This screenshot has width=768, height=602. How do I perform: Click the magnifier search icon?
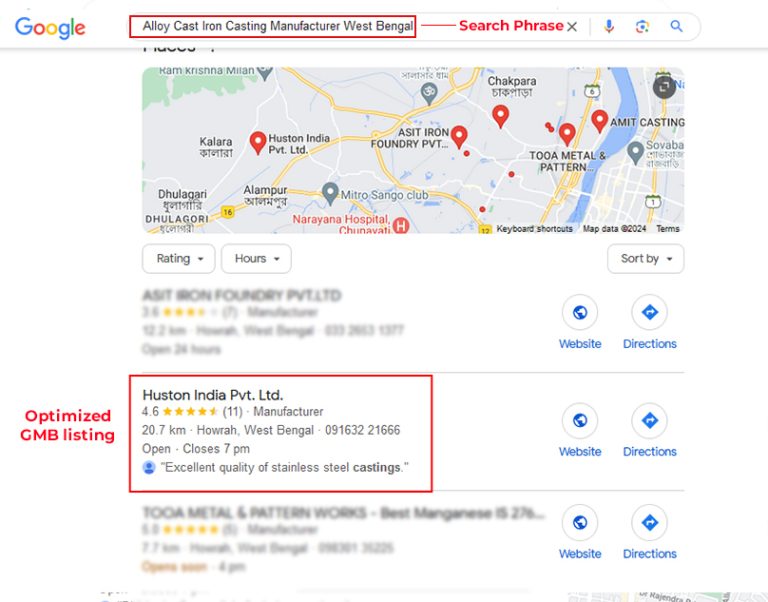(676, 26)
